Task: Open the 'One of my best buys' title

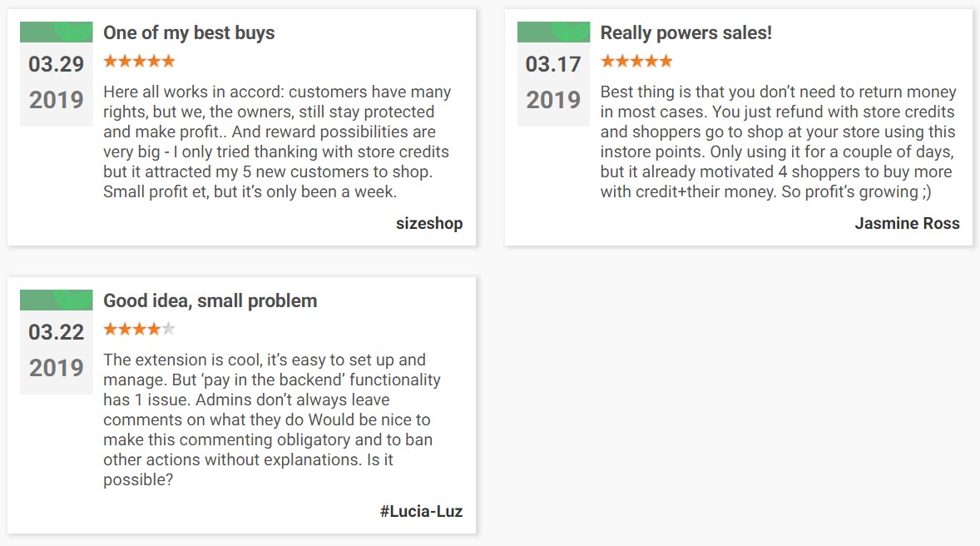Action: coord(189,33)
